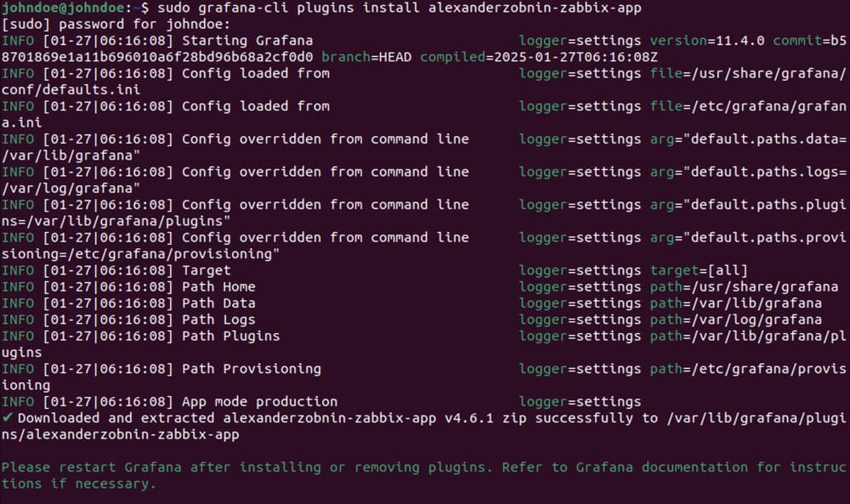This screenshot has width=850, height=504.
Task: Click the Starting Grafana log message
Action: click(247, 41)
